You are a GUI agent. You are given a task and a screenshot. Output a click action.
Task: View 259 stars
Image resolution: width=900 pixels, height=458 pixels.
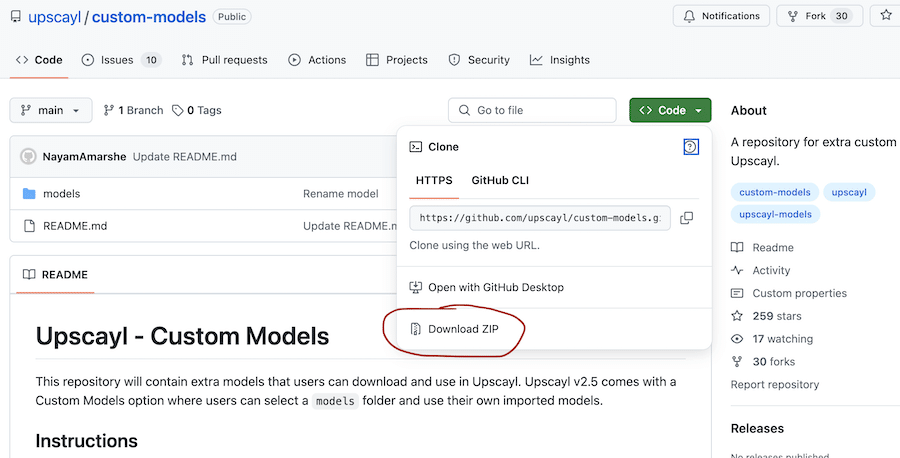coord(766,316)
